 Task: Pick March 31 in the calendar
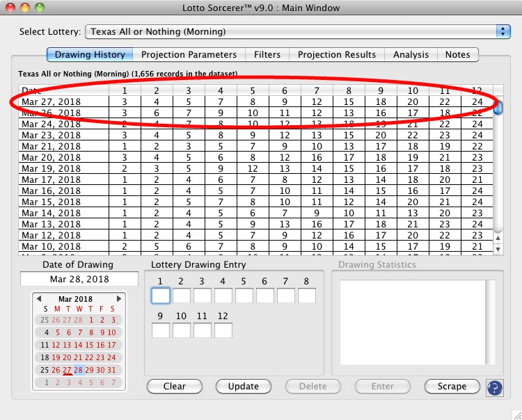click(111, 370)
